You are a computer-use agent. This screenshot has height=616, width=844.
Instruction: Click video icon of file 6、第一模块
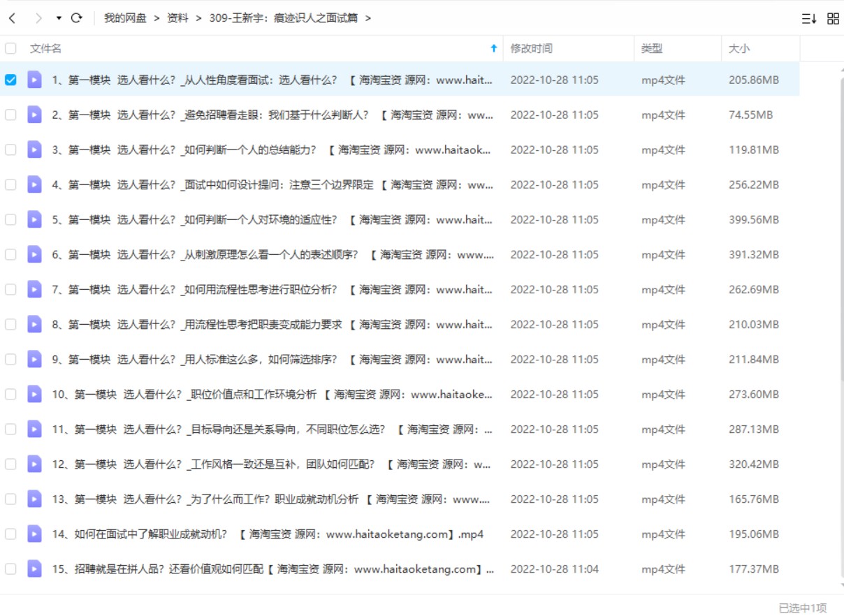point(34,254)
